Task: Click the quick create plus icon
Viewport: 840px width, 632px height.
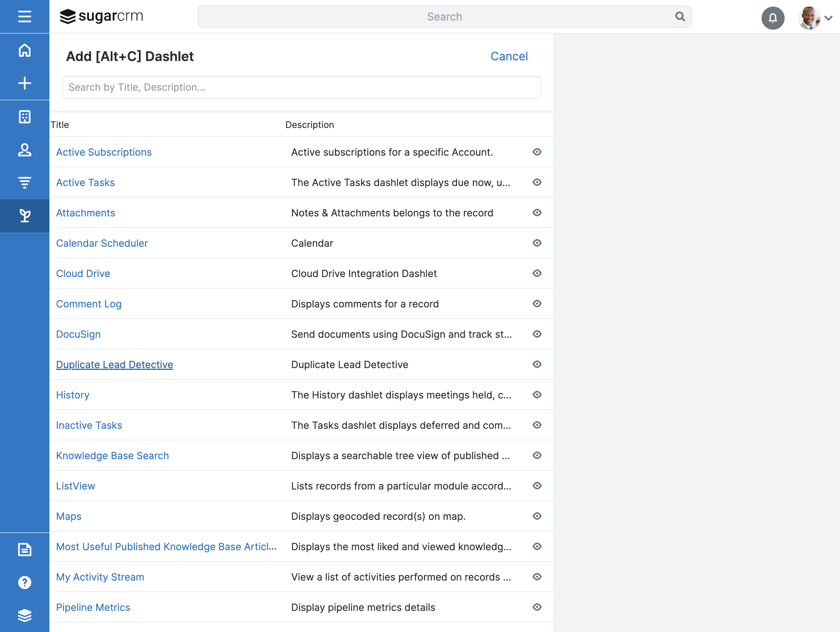Action: pyautogui.click(x=25, y=83)
